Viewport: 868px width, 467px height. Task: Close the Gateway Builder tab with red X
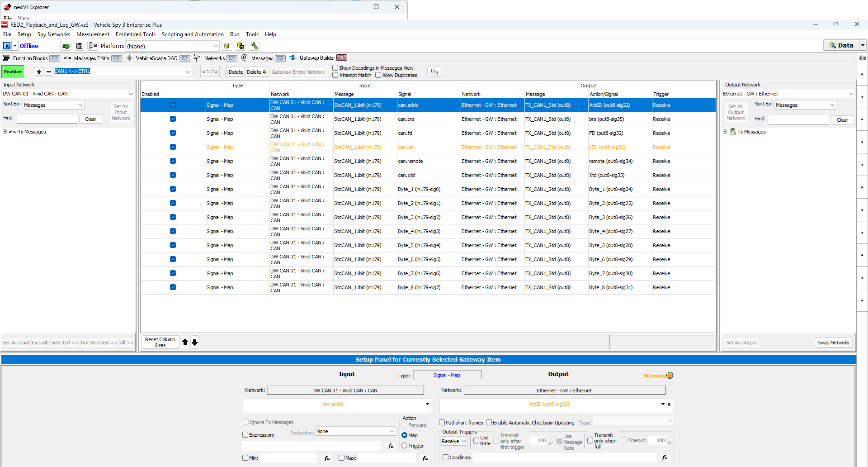pos(342,58)
